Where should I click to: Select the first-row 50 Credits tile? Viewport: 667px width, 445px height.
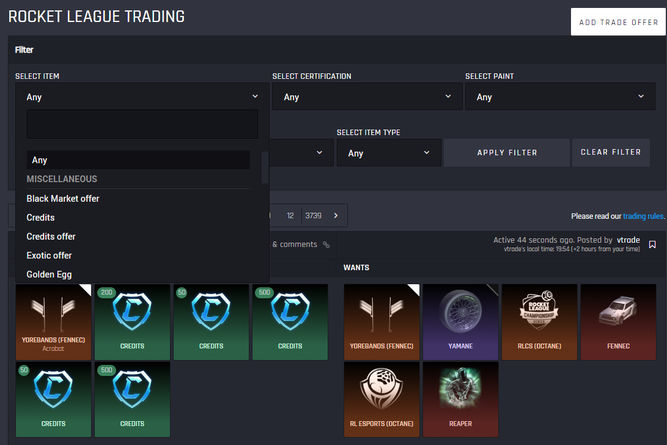click(211, 322)
